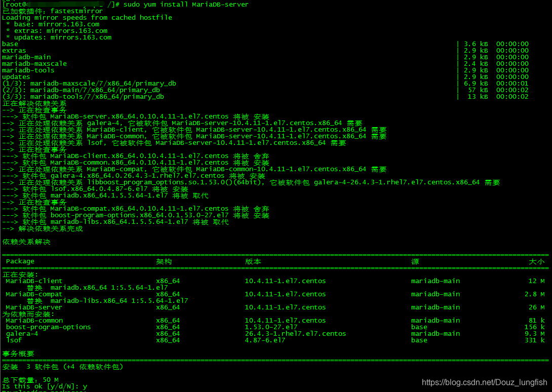Click the 'galera-4' dependency processing line

tap(182, 123)
